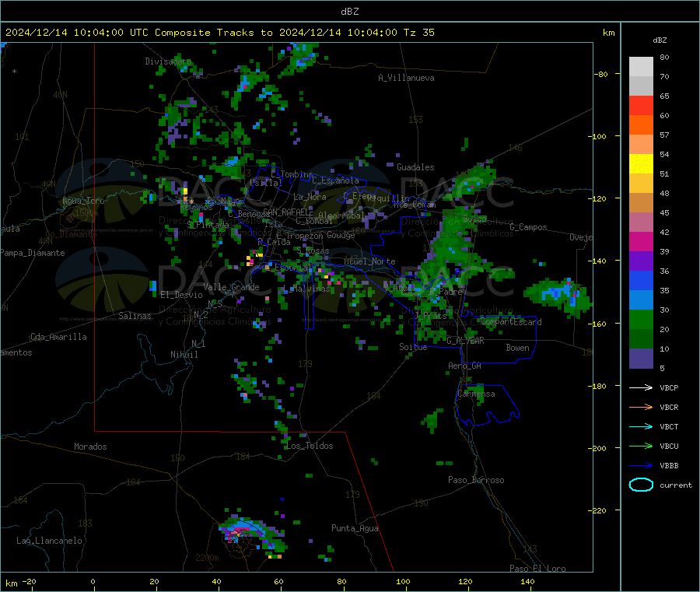Screen dimensions: 700x592
Task: Click the 51 dBZ scale value label
Action: click(x=664, y=173)
